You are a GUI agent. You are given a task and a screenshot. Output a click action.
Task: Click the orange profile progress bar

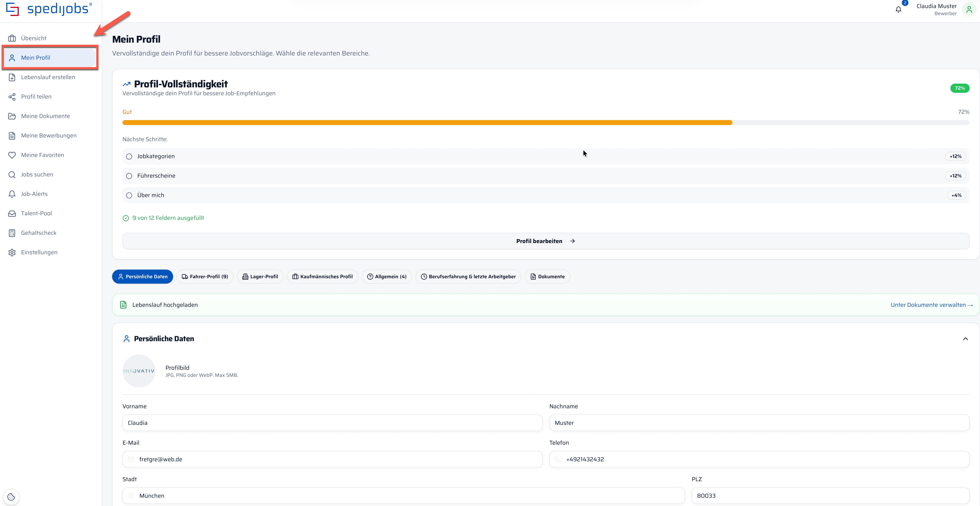point(427,123)
